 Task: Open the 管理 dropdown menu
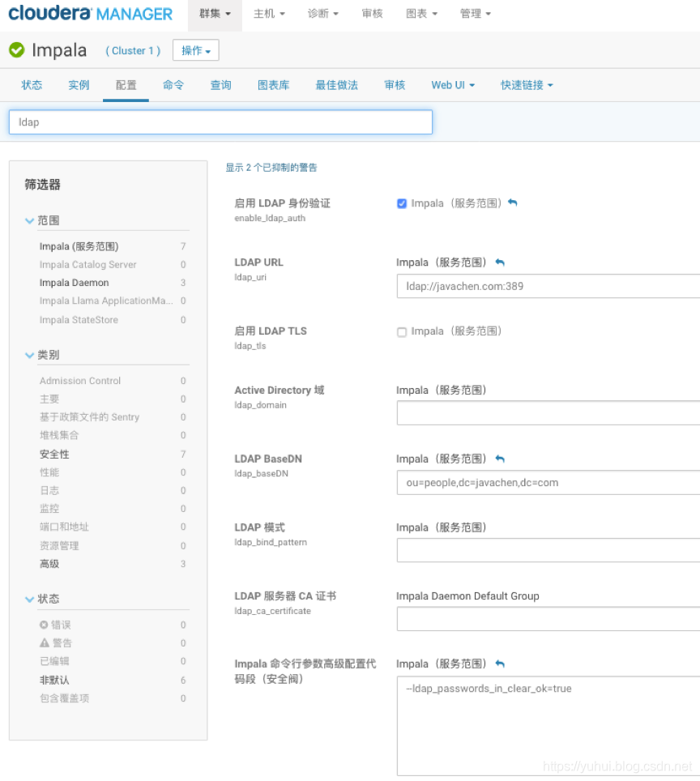pyautogui.click(x=476, y=14)
